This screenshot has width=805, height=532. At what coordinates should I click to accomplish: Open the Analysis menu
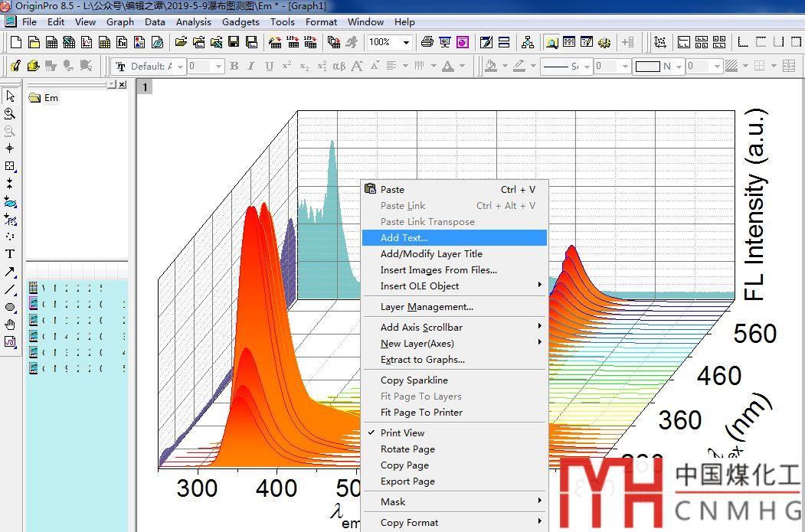(x=193, y=22)
